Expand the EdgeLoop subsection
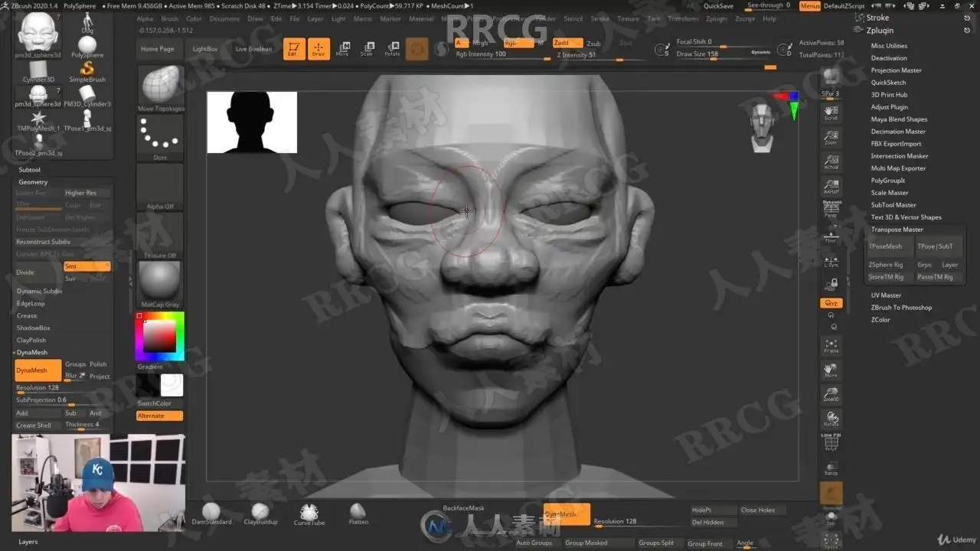 point(31,303)
